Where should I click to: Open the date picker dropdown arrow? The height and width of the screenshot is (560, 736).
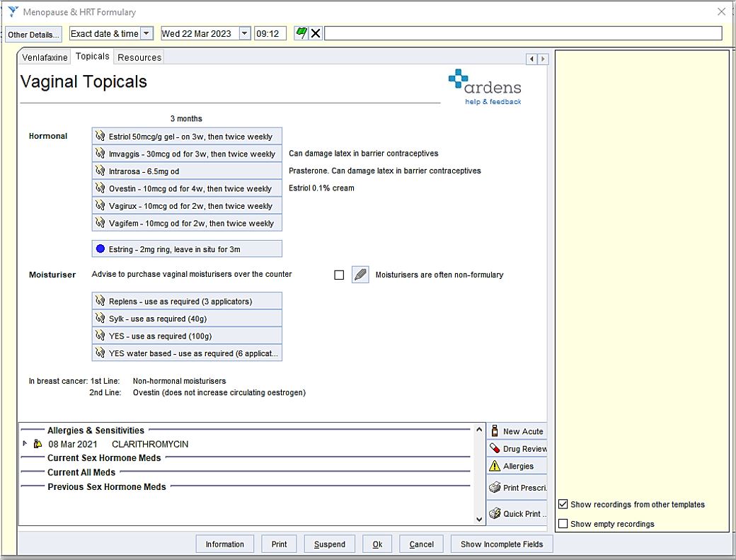pyautogui.click(x=244, y=33)
